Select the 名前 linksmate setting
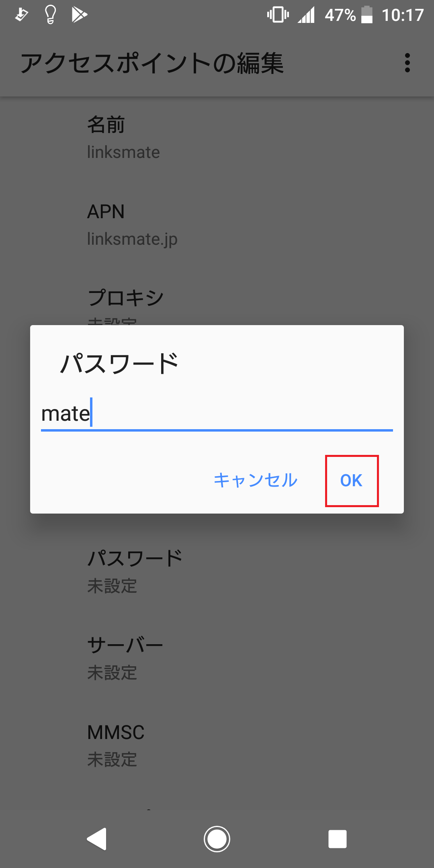The height and width of the screenshot is (868, 434). (x=217, y=138)
